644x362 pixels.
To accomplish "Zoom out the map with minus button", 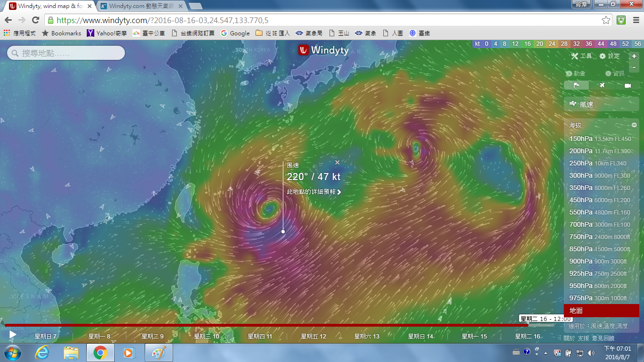I will point(634,67).
